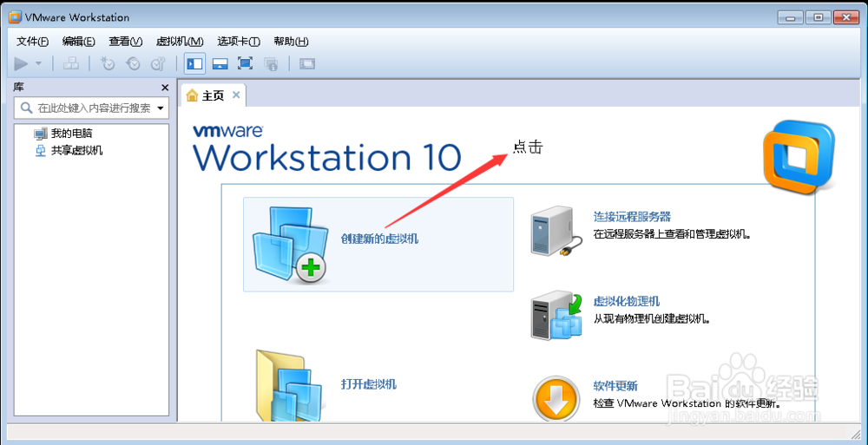Open the 编辑(E) menu

tap(79, 42)
